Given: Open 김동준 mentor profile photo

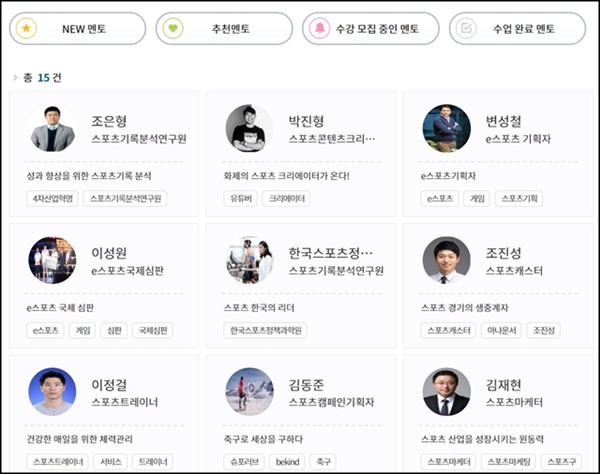Looking at the screenshot, I should (x=250, y=393).
